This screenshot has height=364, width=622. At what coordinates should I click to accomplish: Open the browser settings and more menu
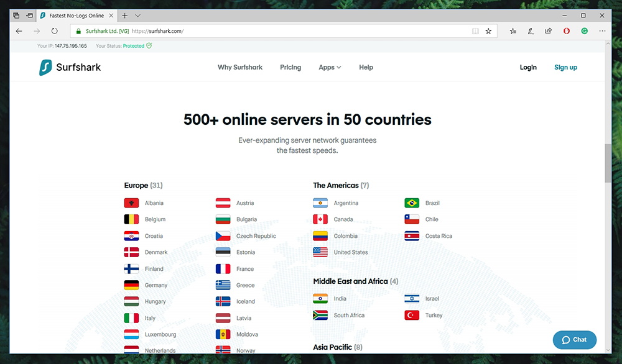coord(602,31)
